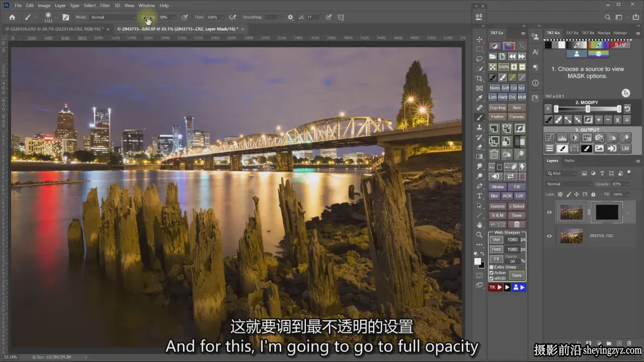Click S / V red button in TK7 Go
This screenshot has width=644, height=362.
click(x=620, y=45)
